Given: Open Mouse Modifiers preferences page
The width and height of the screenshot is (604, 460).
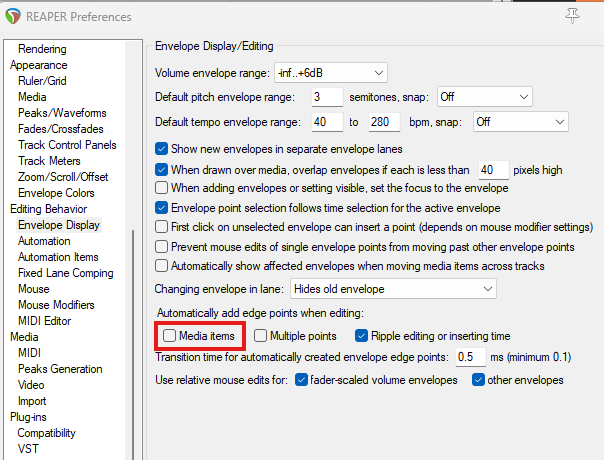Looking at the screenshot, I should click(56, 305).
